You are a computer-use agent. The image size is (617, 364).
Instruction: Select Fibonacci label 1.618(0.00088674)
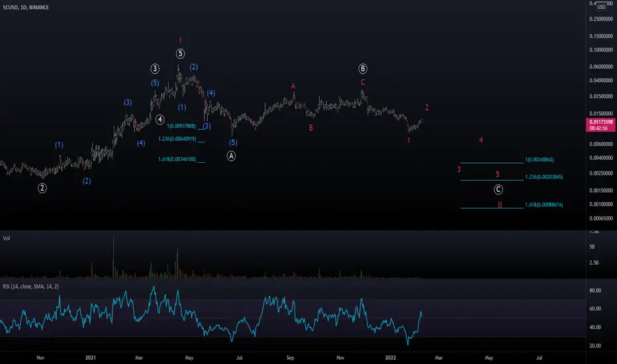(x=544, y=205)
